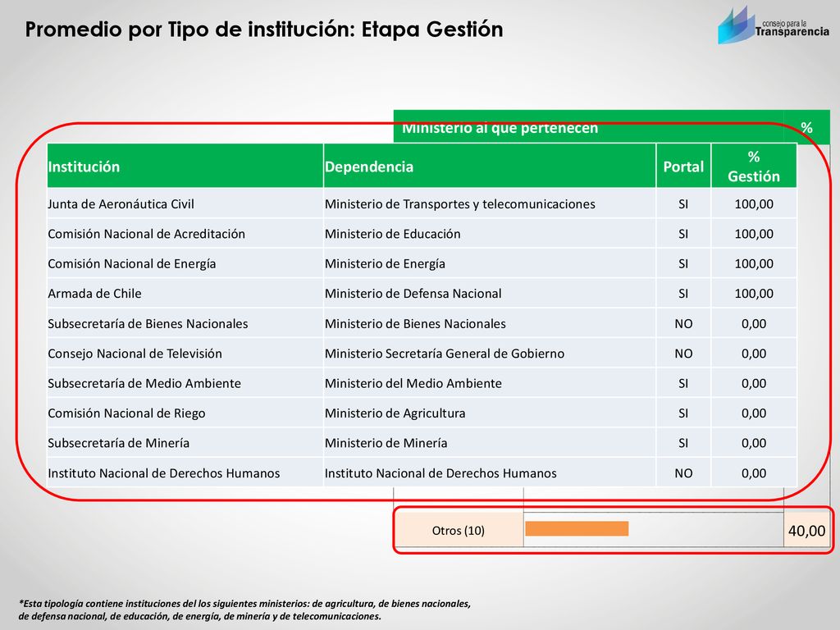Click the orange Otros progress bar
This screenshot has height=630, width=840.
click(x=577, y=529)
